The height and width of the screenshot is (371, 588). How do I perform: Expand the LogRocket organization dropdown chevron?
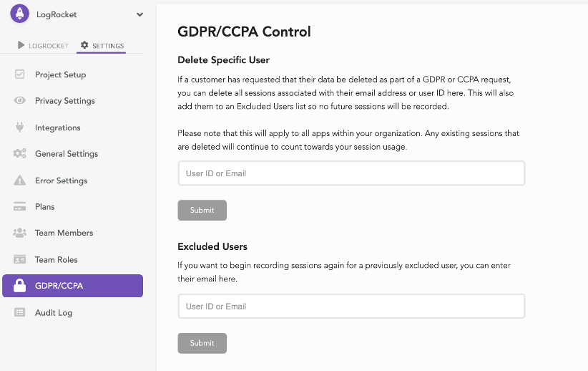[139, 14]
